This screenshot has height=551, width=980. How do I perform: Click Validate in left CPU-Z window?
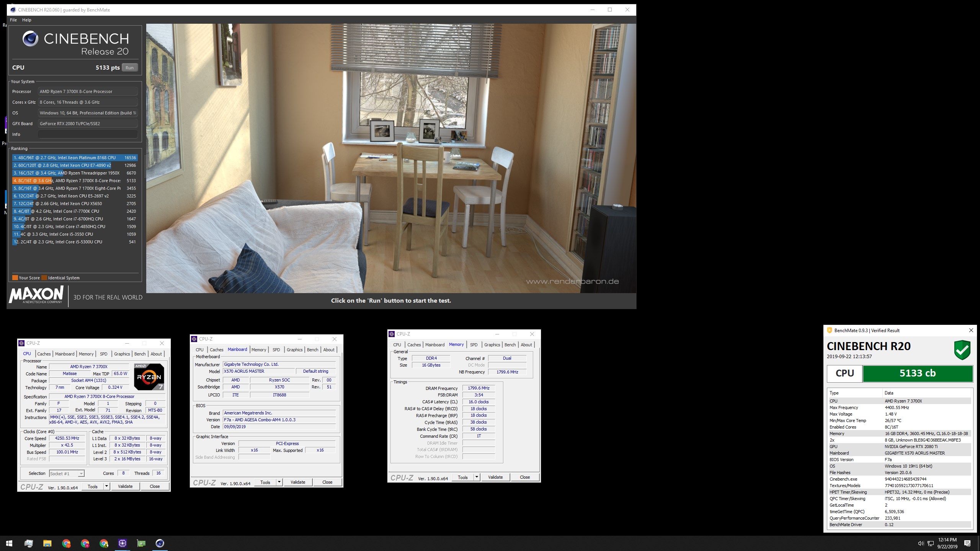coord(125,487)
